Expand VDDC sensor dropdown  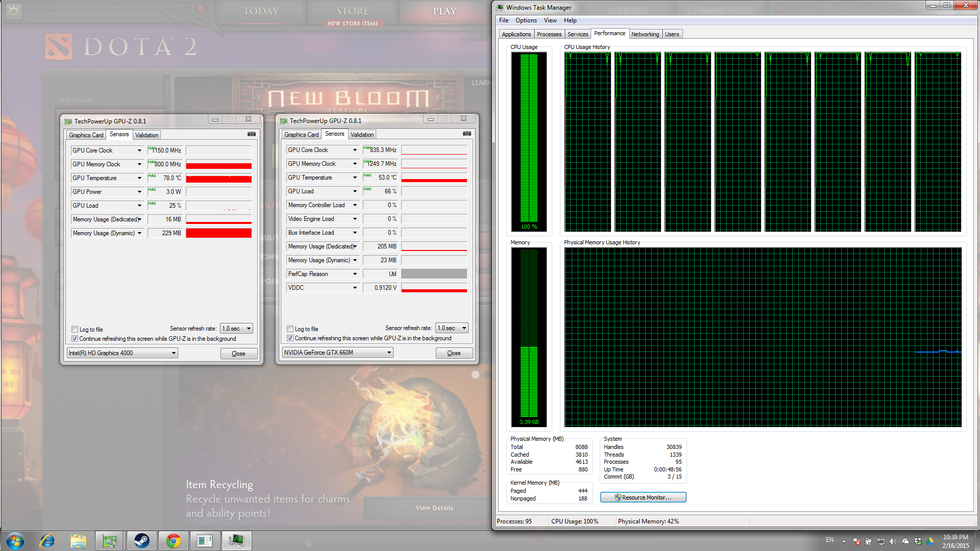pyautogui.click(x=355, y=288)
